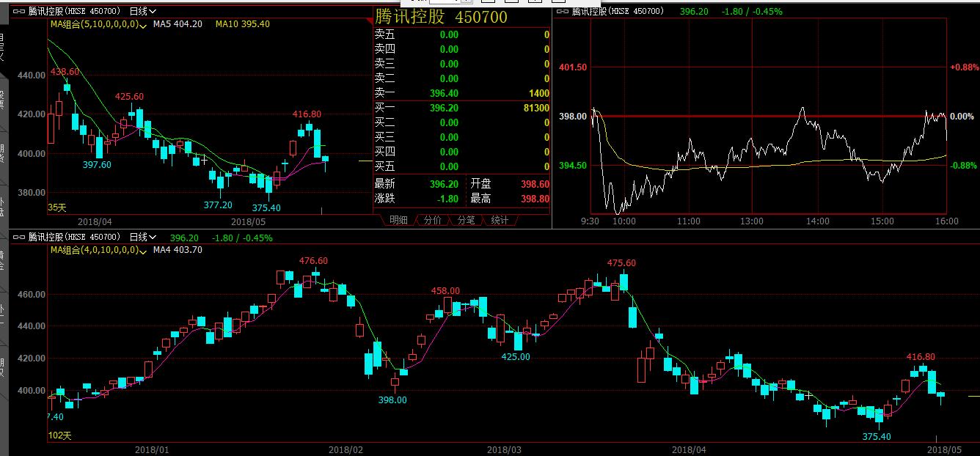Switch to the 分价 tab

pyautogui.click(x=432, y=220)
